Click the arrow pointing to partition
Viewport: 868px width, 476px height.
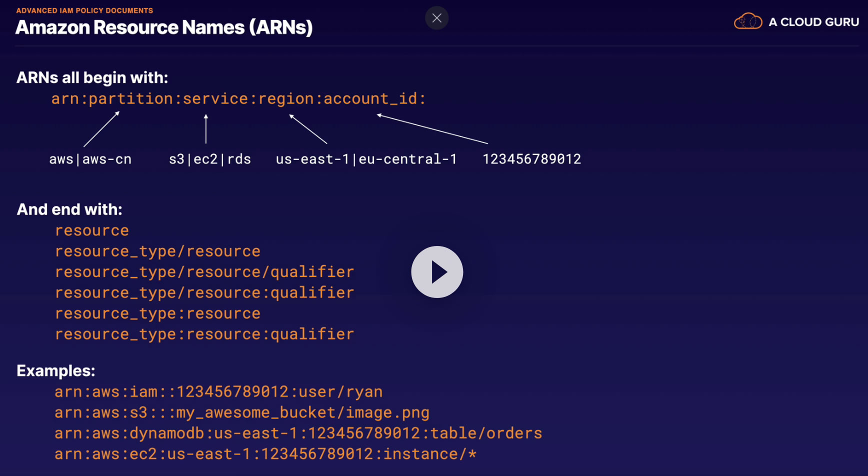click(x=101, y=129)
